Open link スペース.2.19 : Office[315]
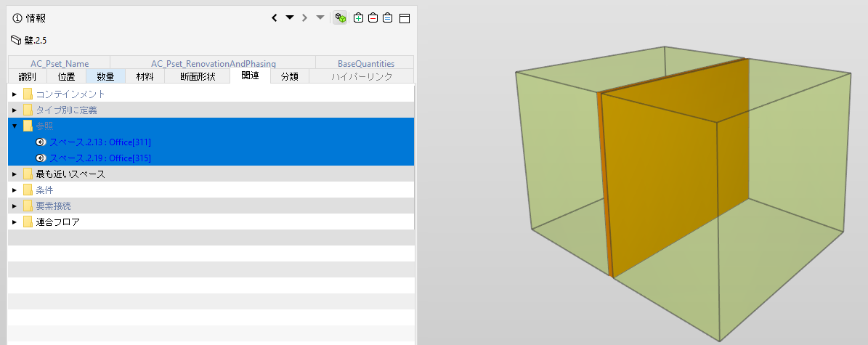 point(100,158)
